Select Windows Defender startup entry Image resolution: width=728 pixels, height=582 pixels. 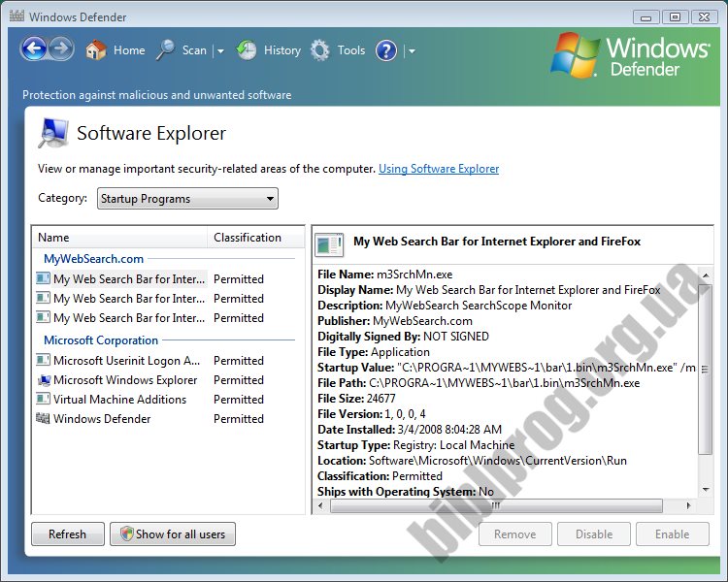(102, 419)
